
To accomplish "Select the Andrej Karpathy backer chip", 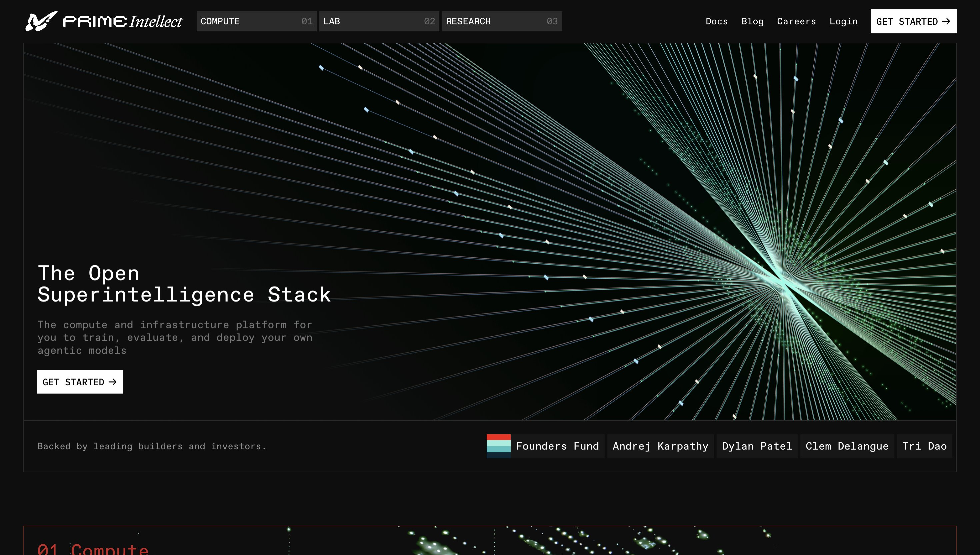I will 660,446.
